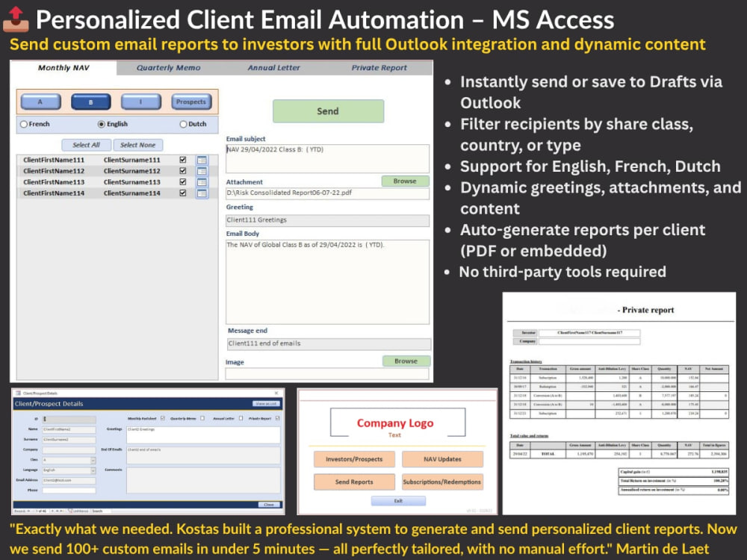Click the Comments box in Client/Prospect Details
This screenshot has height=560, width=747.
coord(203,480)
